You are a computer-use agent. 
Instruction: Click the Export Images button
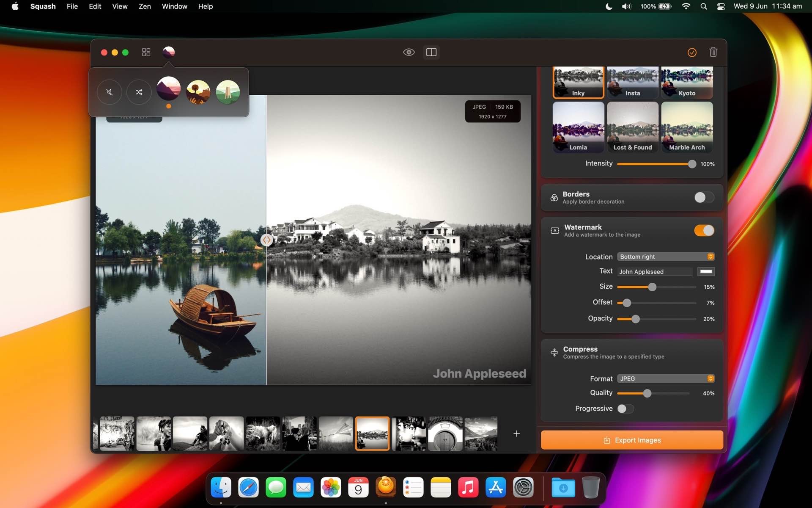pyautogui.click(x=631, y=440)
